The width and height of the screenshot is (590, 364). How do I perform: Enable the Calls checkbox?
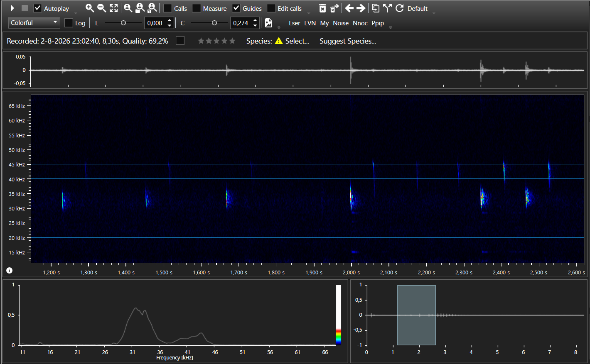(167, 8)
